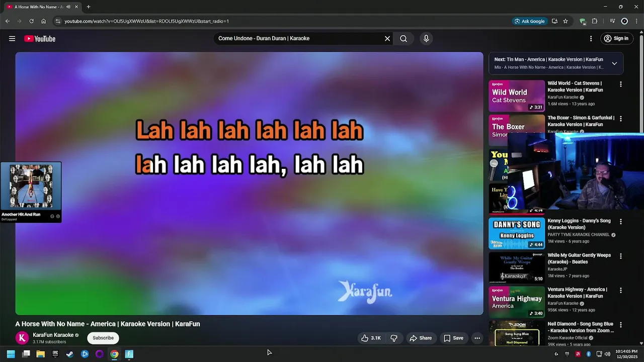This screenshot has width=644, height=362.
Task: Click the address bar URL
Action: coord(146,21)
